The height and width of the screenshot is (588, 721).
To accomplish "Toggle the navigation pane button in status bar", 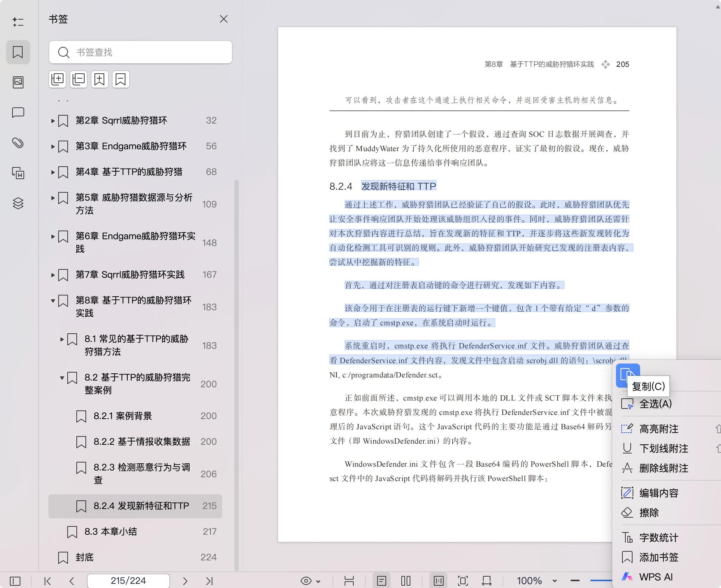I will click(15, 581).
